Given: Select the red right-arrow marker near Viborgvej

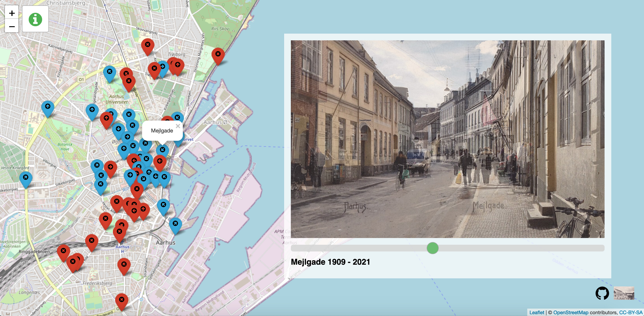Looking at the screenshot, I should pos(110,169).
